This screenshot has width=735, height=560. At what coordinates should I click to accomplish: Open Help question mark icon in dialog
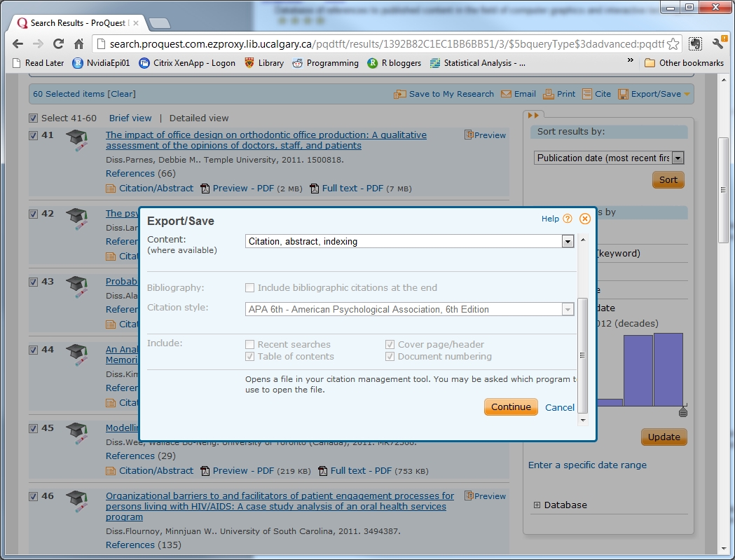(x=568, y=219)
